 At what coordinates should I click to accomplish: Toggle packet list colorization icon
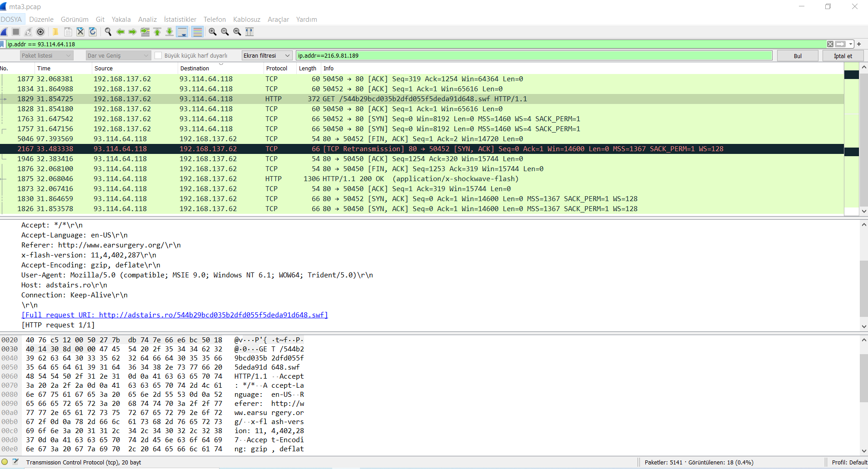(197, 32)
